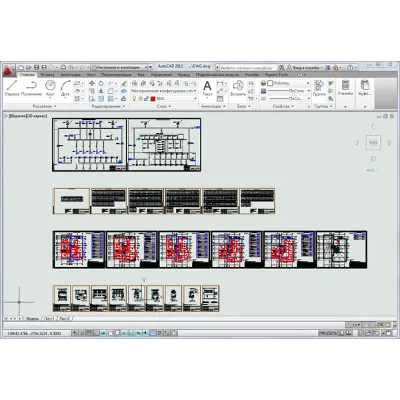Activate the Text (Текст) annotation tool
The height and width of the screenshot is (400, 400).
pyautogui.click(x=207, y=88)
